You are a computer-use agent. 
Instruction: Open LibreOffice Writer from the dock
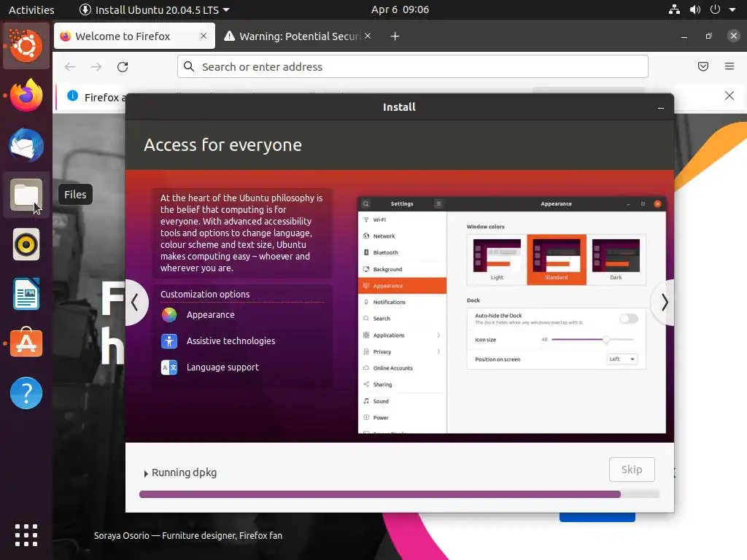(x=26, y=294)
